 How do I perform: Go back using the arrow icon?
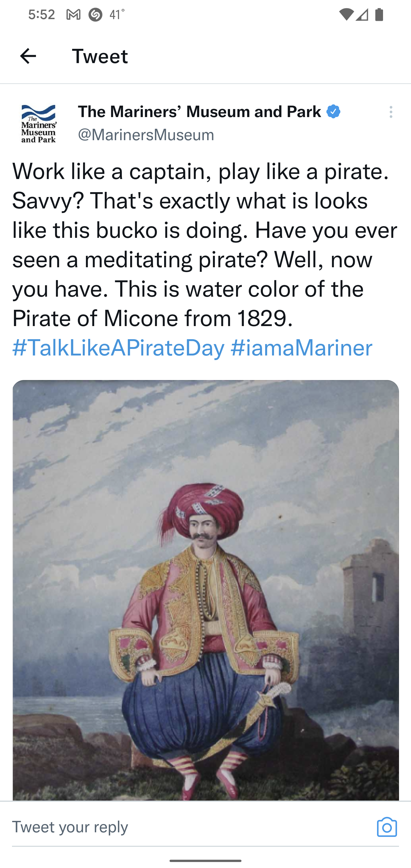click(28, 56)
